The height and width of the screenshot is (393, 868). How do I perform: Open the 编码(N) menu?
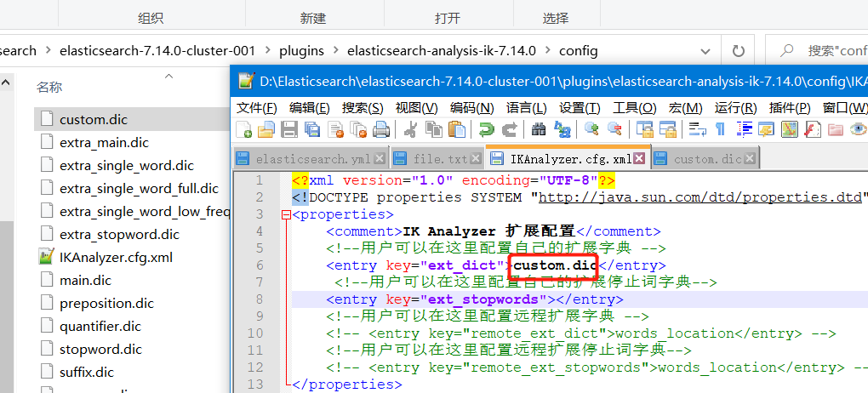[471, 108]
